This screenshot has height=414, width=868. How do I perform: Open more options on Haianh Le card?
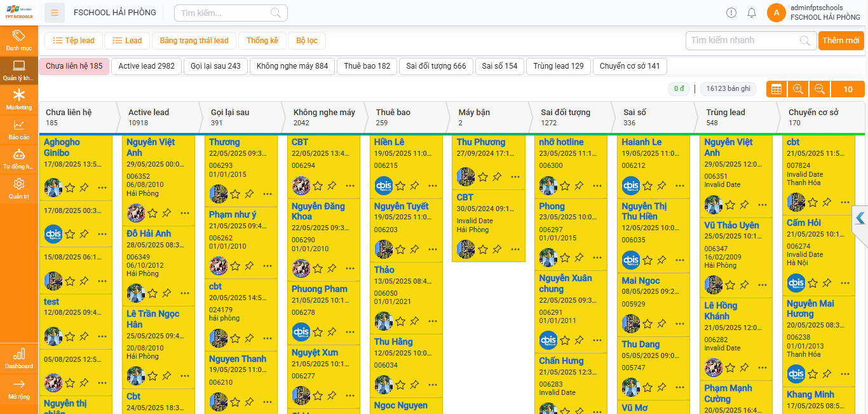[x=681, y=186]
